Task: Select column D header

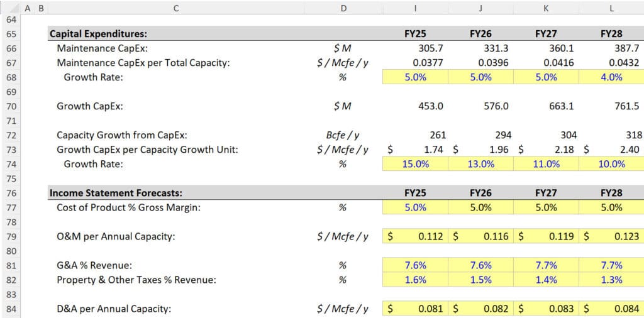Action: click(343, 8)
